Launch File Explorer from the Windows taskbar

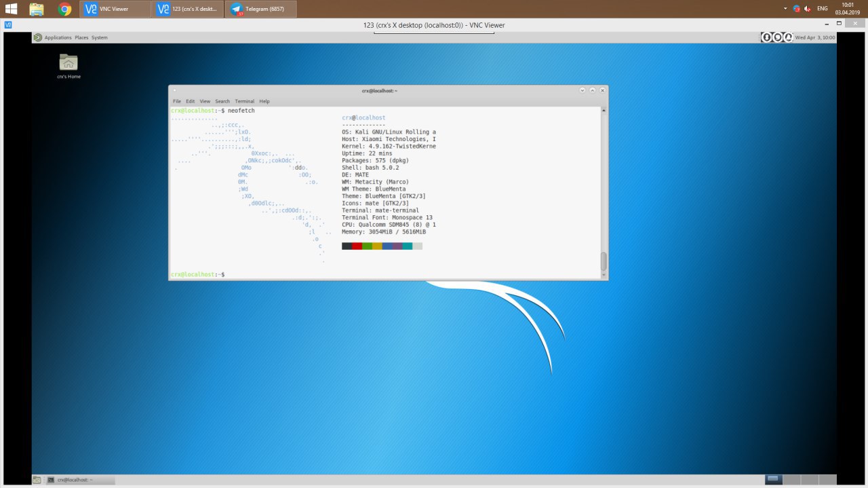37,9
